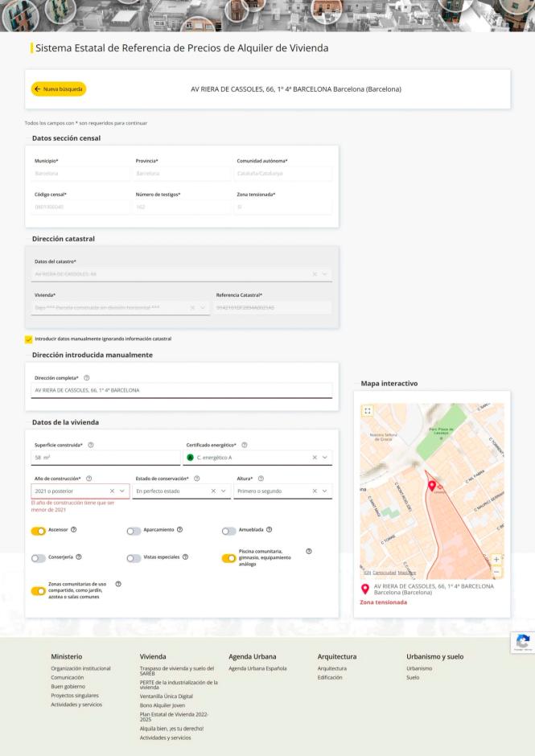
Task: Show help for Zonas comunitarias option
Action: point(118,584)
